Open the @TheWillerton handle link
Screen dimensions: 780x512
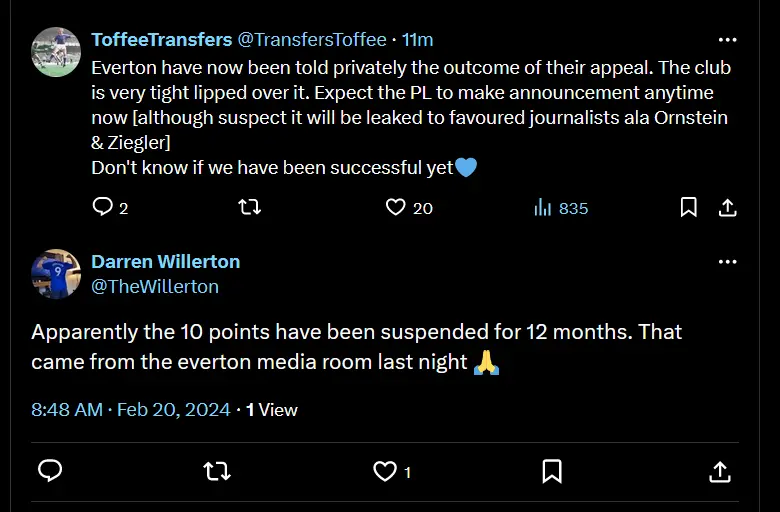tap(155, 287)
